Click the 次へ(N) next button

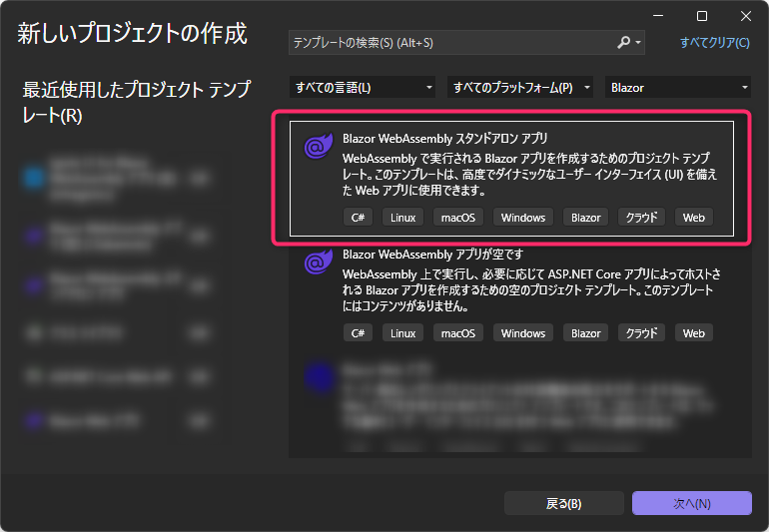(x=692, y=503)
